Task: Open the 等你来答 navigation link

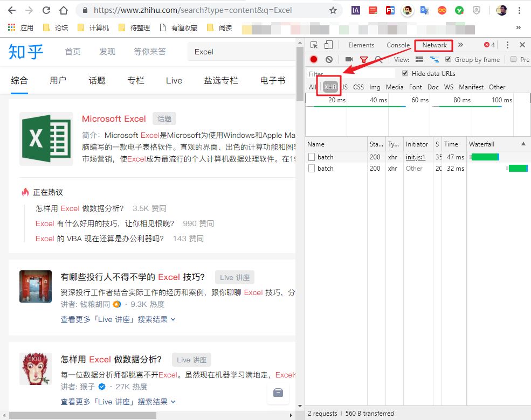Action: (x=150, y=51)
